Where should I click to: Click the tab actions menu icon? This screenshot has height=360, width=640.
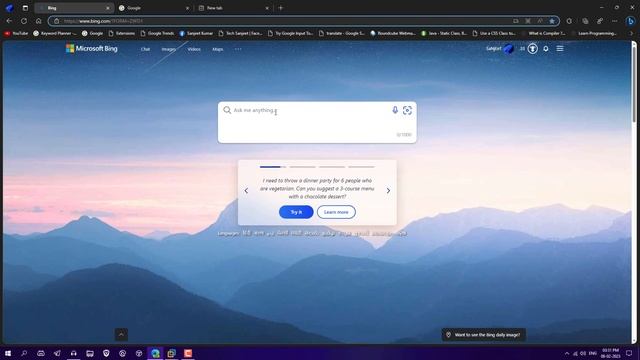click(x=25, y=8)
